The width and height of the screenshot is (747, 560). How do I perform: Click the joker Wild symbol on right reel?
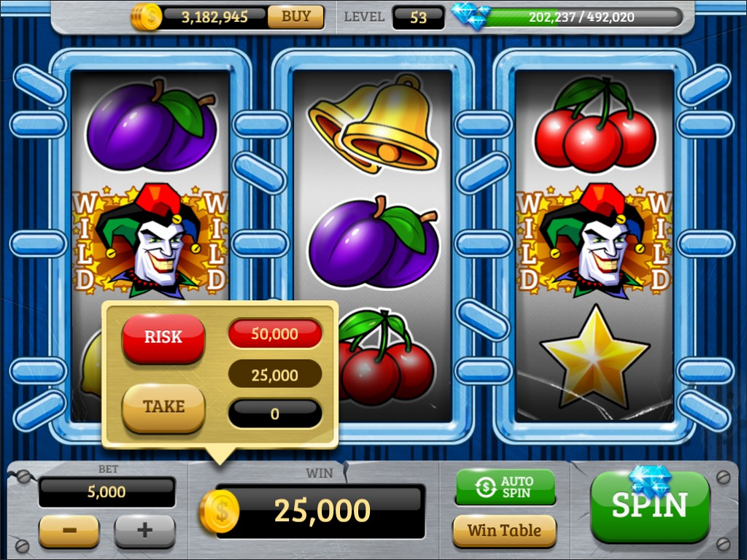click(594, 239)
